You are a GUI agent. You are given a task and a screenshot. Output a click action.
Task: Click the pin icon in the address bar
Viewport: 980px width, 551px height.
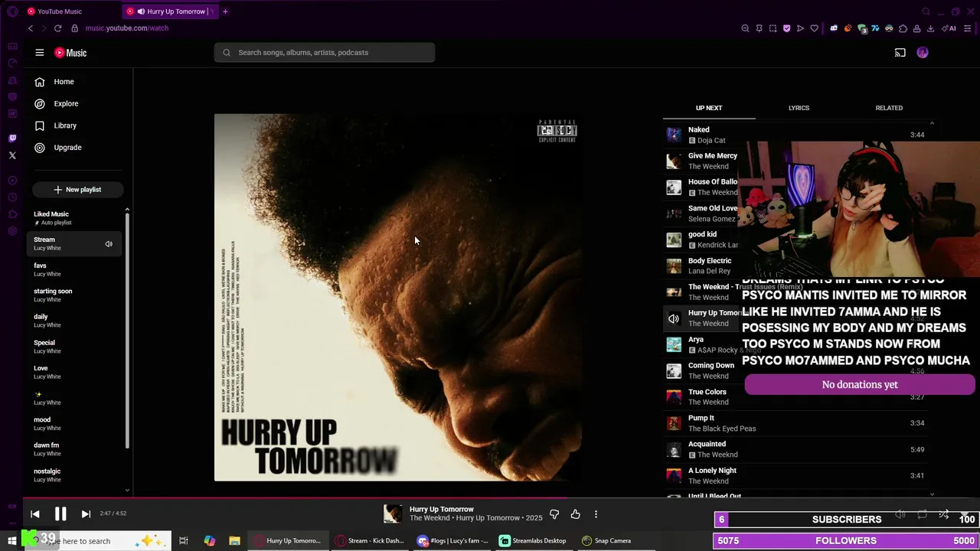[759, 28]
